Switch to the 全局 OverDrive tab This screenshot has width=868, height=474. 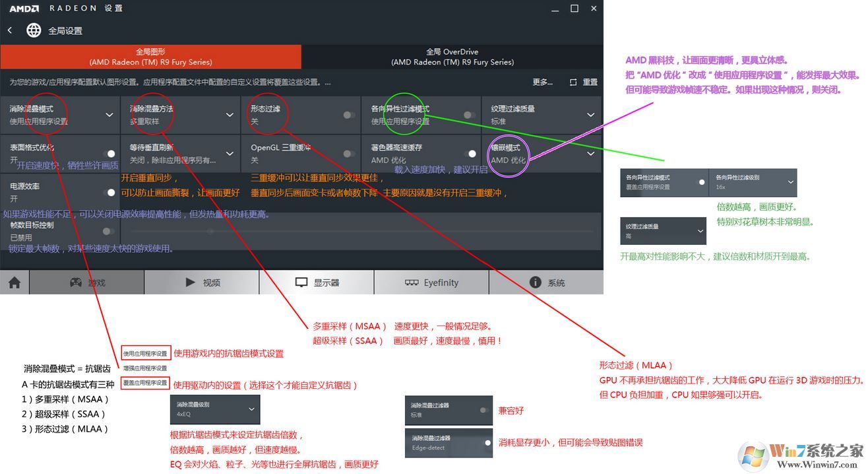click(x=452, y=56)
